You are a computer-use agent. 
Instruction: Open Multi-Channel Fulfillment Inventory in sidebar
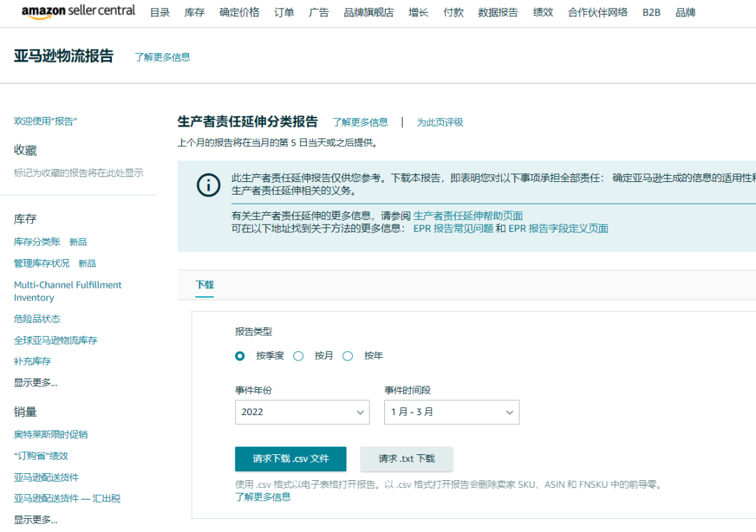pos(67,291)
